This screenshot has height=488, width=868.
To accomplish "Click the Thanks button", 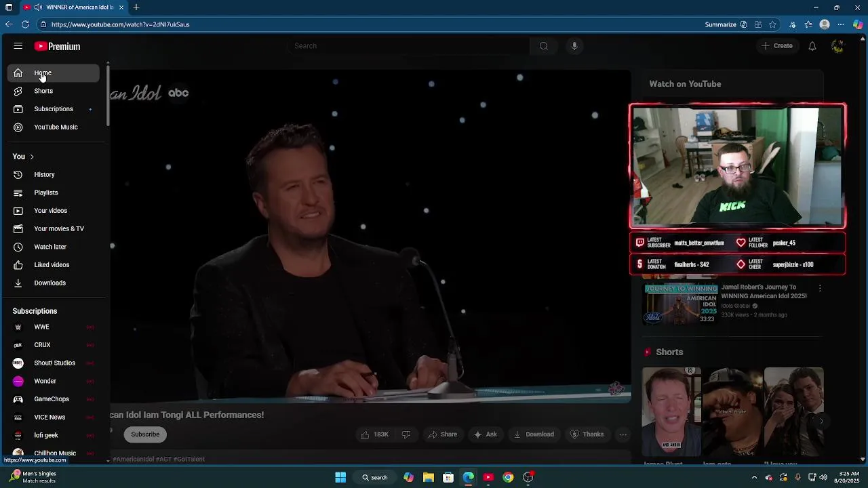I will click(587, 434).
